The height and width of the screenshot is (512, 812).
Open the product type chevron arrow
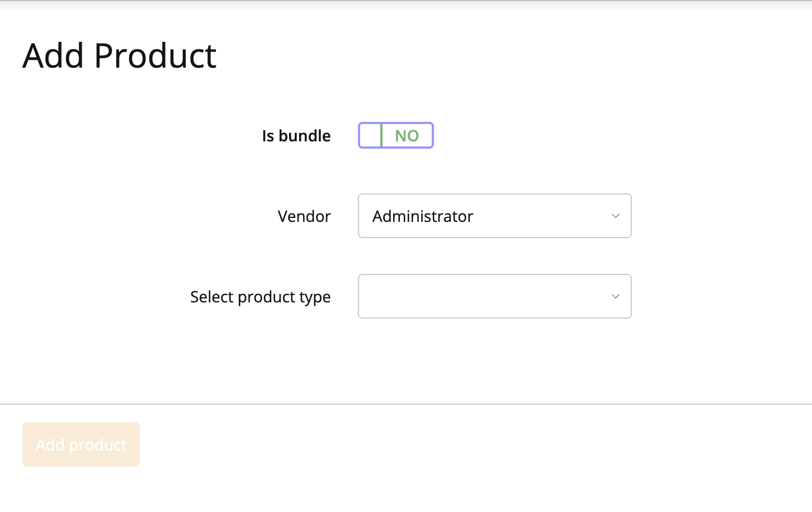615,296
